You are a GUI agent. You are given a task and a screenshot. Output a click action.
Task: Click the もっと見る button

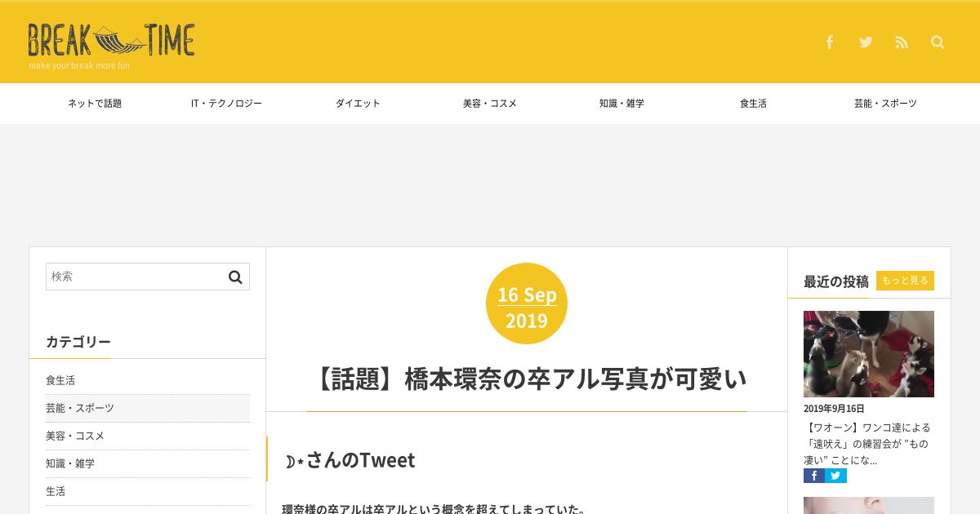click(905, 281)
